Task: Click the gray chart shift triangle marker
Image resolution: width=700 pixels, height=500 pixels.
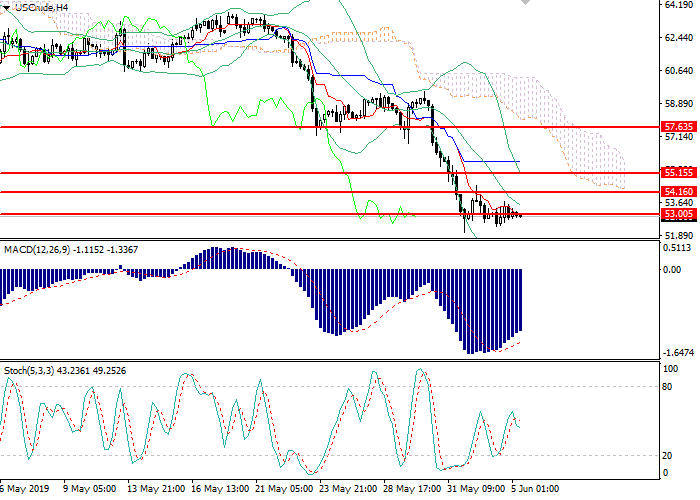Action: point(522,5)
